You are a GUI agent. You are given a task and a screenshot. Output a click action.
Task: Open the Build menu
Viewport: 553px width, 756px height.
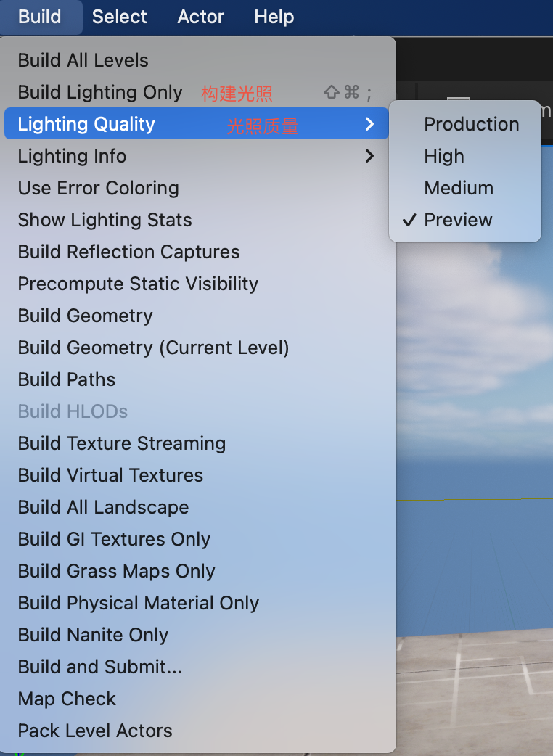(x=39, y=17)
